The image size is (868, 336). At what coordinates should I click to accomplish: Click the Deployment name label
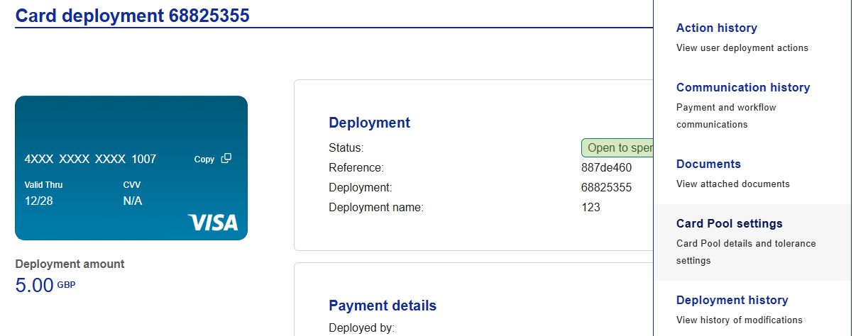[376, 208]
